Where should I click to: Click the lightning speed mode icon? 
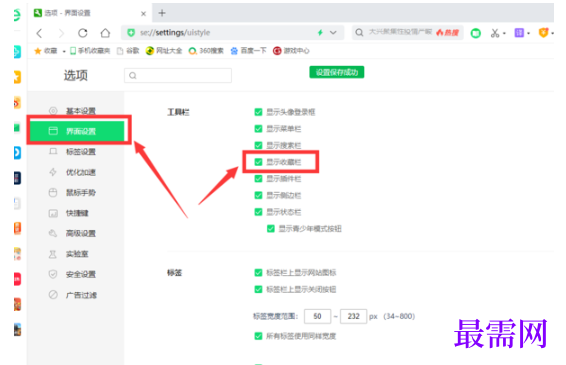320,33
